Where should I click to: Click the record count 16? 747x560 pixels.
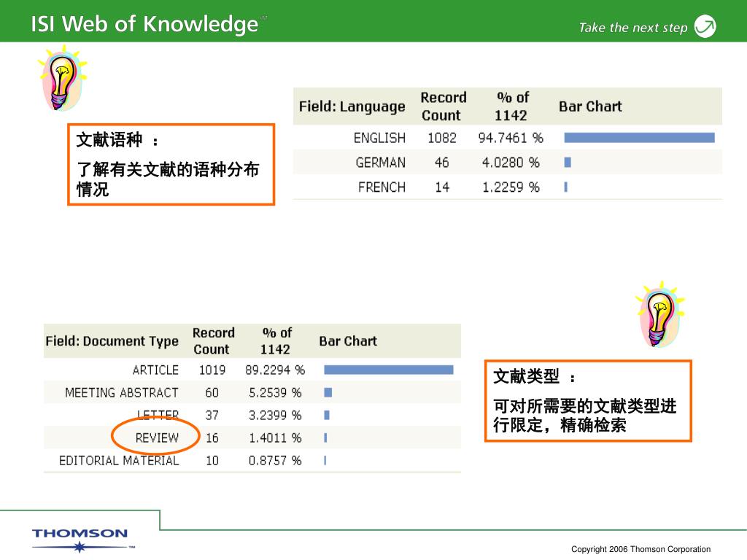click(212, 437)
